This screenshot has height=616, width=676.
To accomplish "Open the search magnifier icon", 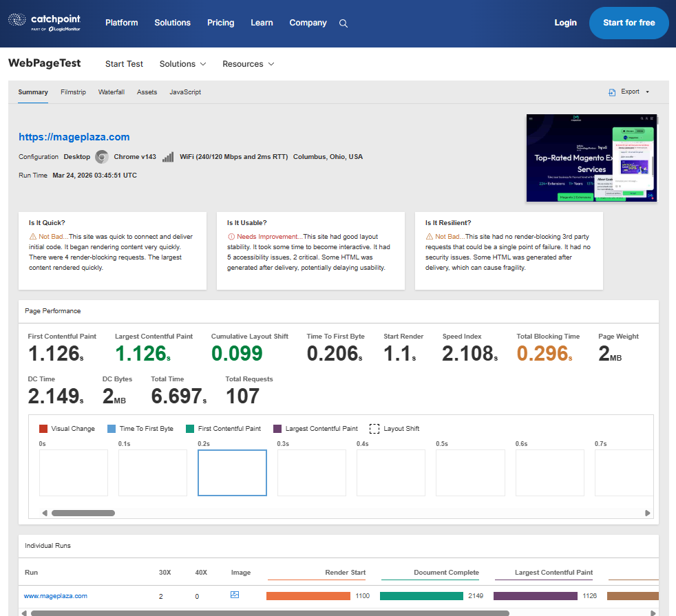I will coord(343,23).
